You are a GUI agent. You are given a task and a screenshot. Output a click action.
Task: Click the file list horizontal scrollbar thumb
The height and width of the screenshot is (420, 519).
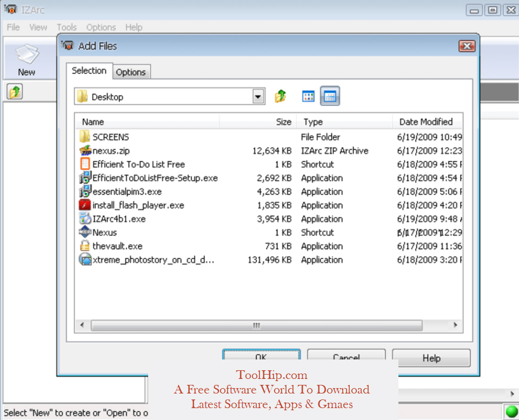pos(256,325)
